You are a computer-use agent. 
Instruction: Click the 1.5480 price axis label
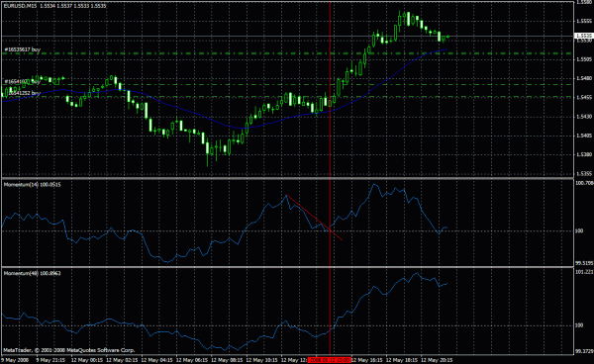(x=584, y=78)
